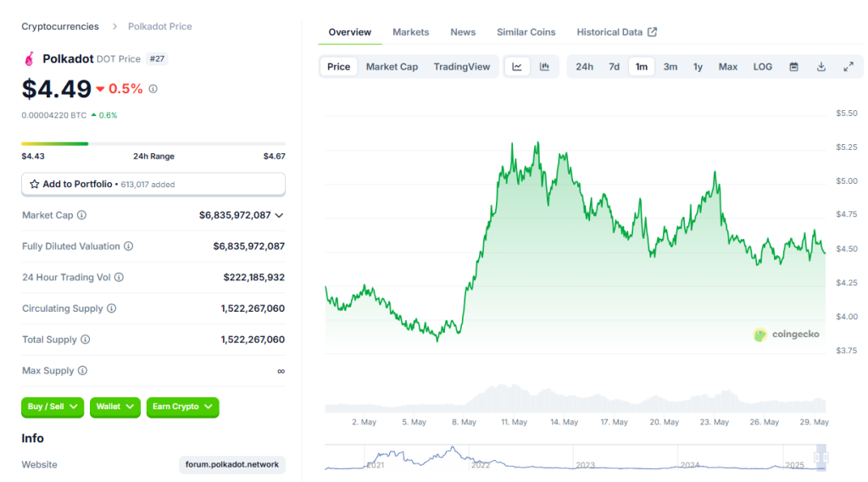The height and width of the screenshot is (482, 868).
Task: Click Circulating Supply value 1,522,267,060
Action: click(x=253, y=308)
